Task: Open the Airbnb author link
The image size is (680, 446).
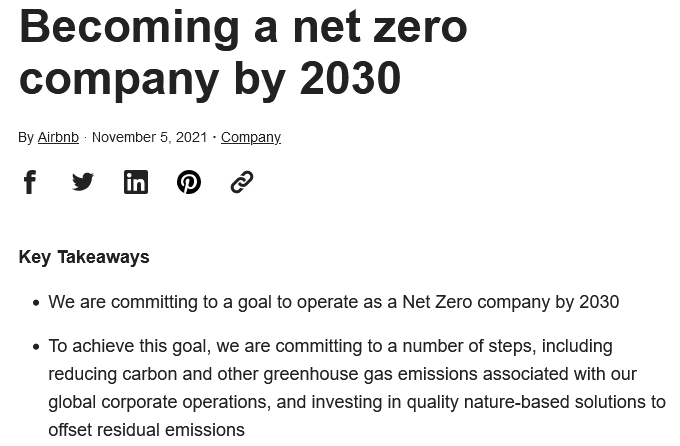Action: (58, 137)
